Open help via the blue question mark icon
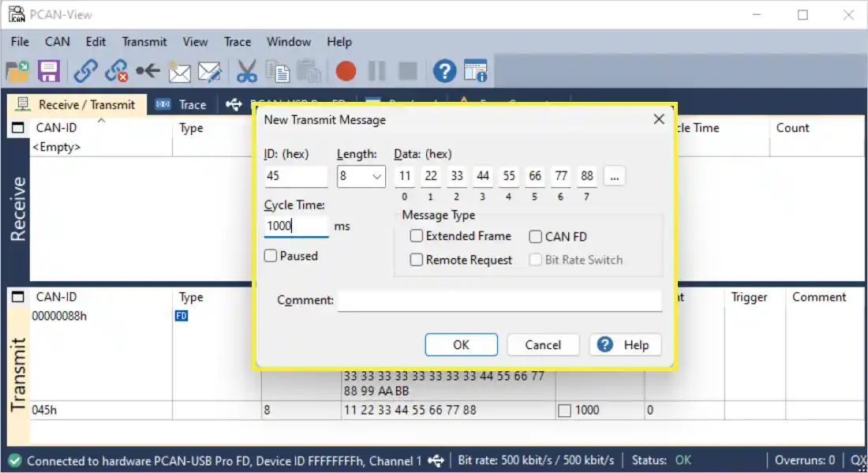The image size is (868, 473). [x=444, y=71]
